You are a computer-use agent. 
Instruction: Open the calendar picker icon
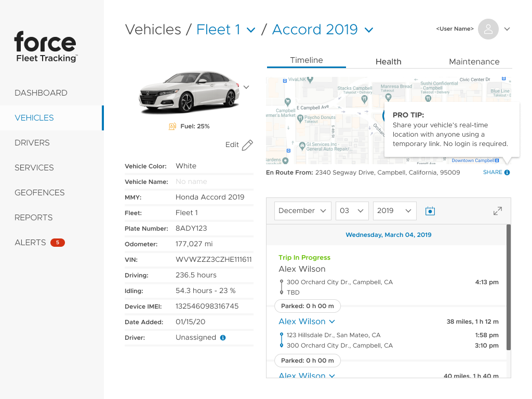[x=430, y=210]
